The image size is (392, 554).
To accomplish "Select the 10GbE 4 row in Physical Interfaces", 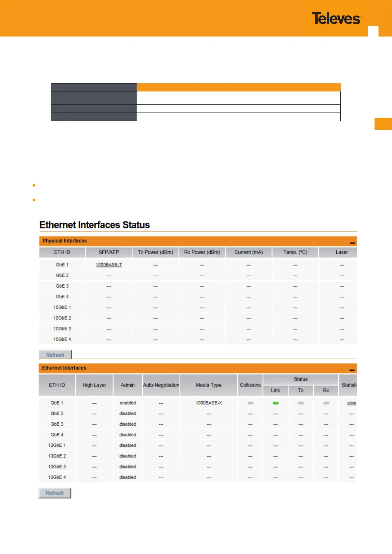I will click(198, 339).
